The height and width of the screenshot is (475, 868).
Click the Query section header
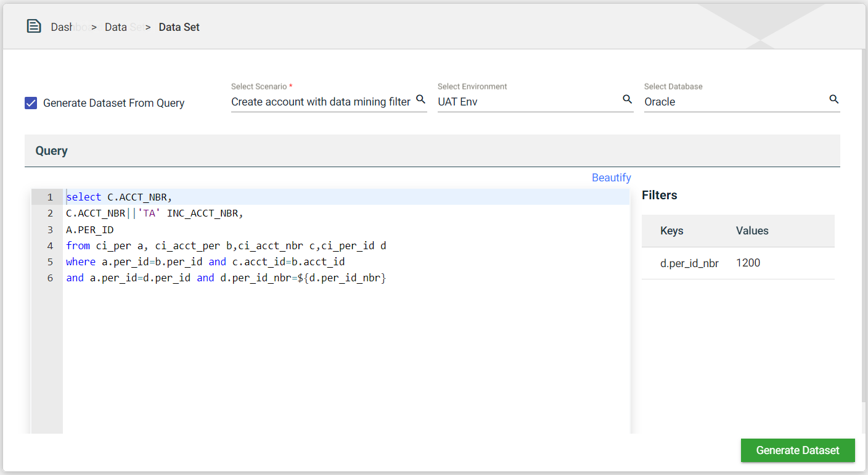[52, 151]
